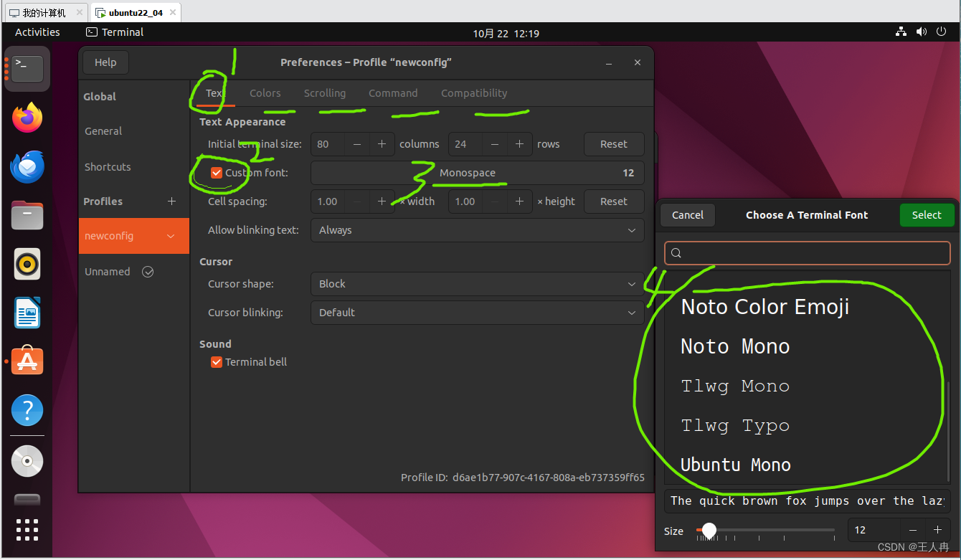
Task: Switch to the Compatibility tab
Action: 474,93
